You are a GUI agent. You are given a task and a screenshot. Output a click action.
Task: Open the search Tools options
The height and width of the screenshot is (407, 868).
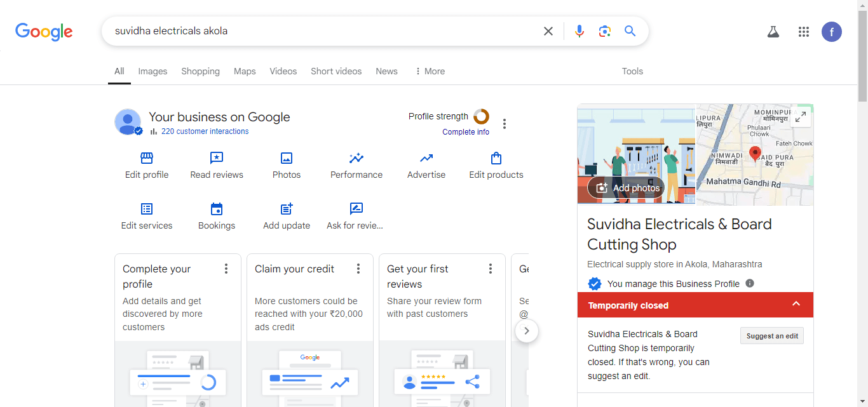click(632, 71)
